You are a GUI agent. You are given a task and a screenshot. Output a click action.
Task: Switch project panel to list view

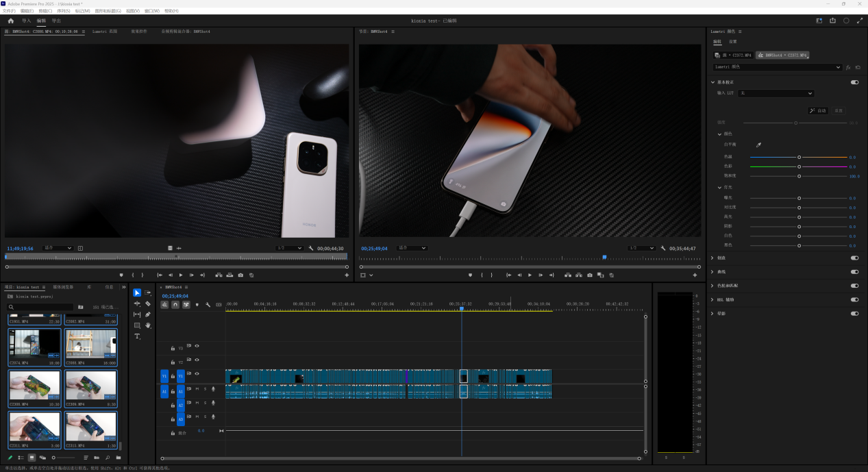click(21, 458)
